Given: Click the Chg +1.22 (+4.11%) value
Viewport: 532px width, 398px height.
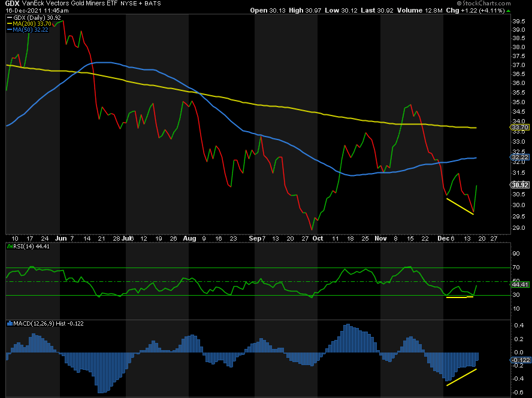Looking at the screenshot, I should tap(475, 11).
